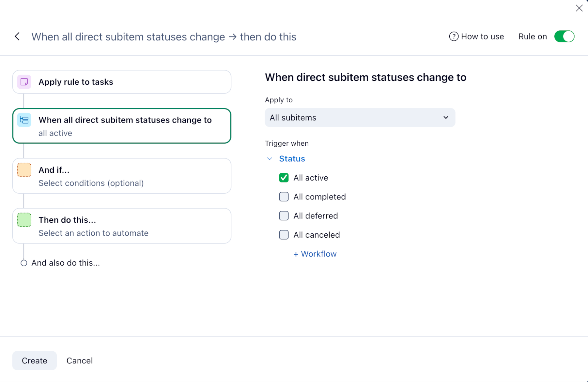588x382 pixels.
Task: Uncheck the All active checkbox
Action: coord(284,178)
